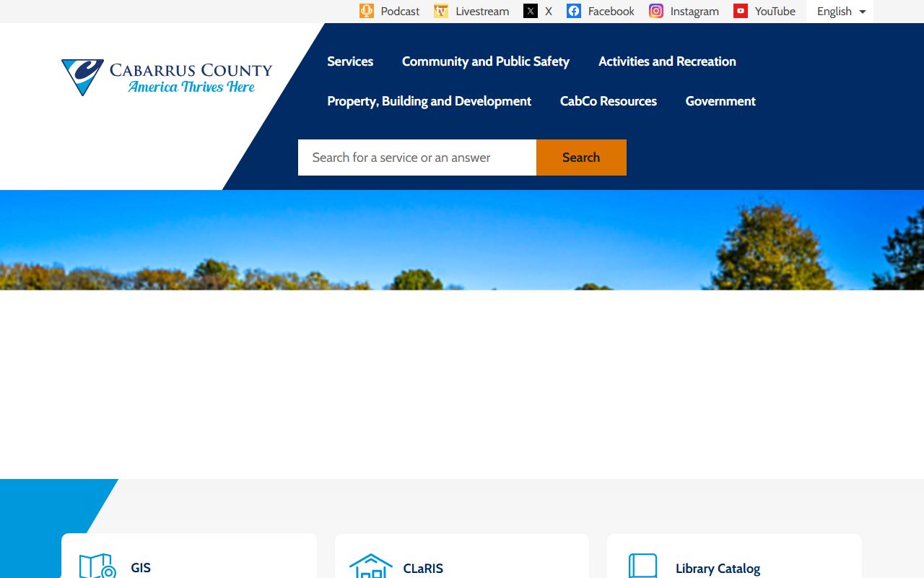Open Activities and Recreation menu
The height and width of the screenshot is (578, 924).
click(x=667, y=61)
